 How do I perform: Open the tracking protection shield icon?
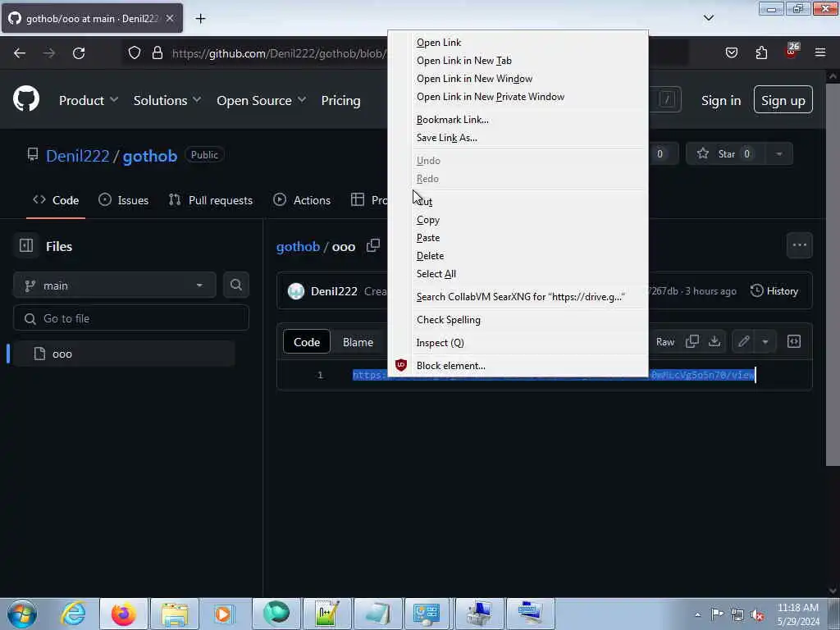coord(135,52)
